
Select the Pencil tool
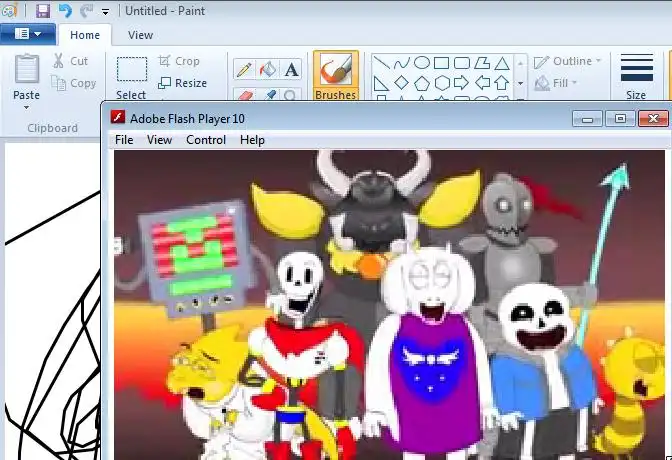244,69
